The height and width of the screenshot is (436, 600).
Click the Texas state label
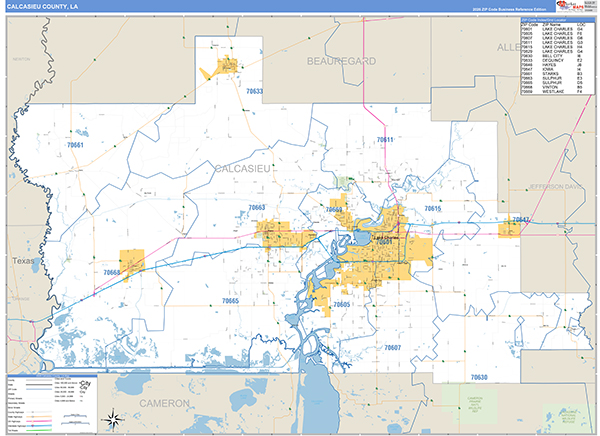(x=23, y=261)
